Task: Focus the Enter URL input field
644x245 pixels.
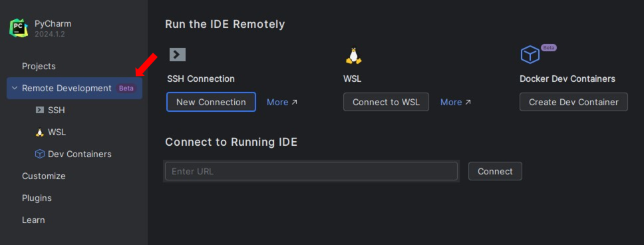Action: point(311,171)
